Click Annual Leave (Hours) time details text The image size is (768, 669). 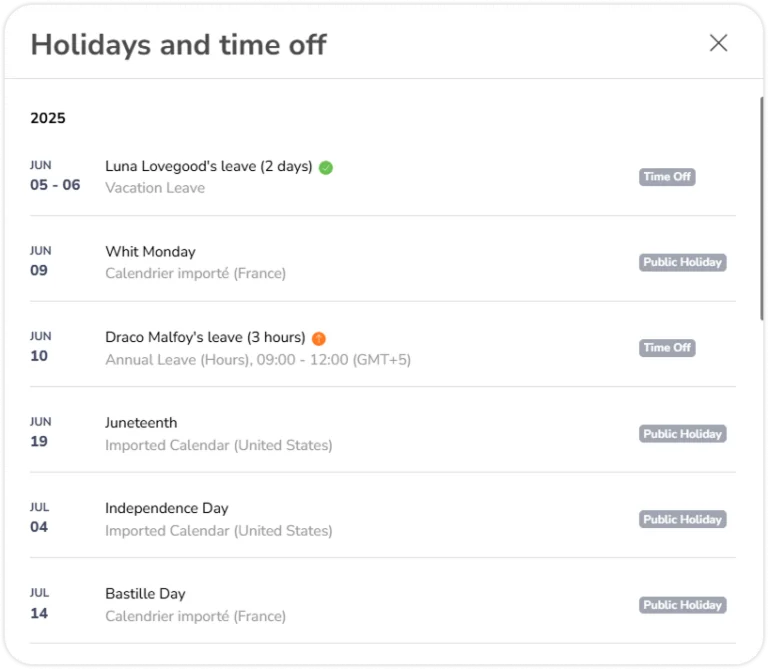click(x=258, y=360)
